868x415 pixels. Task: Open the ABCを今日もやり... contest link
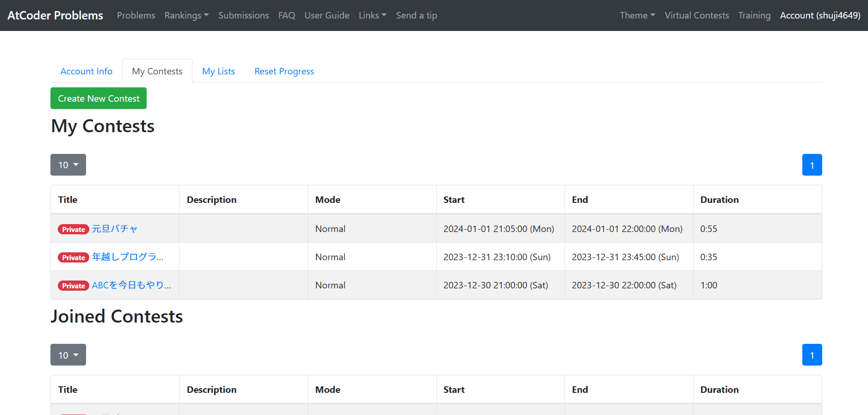131,285
